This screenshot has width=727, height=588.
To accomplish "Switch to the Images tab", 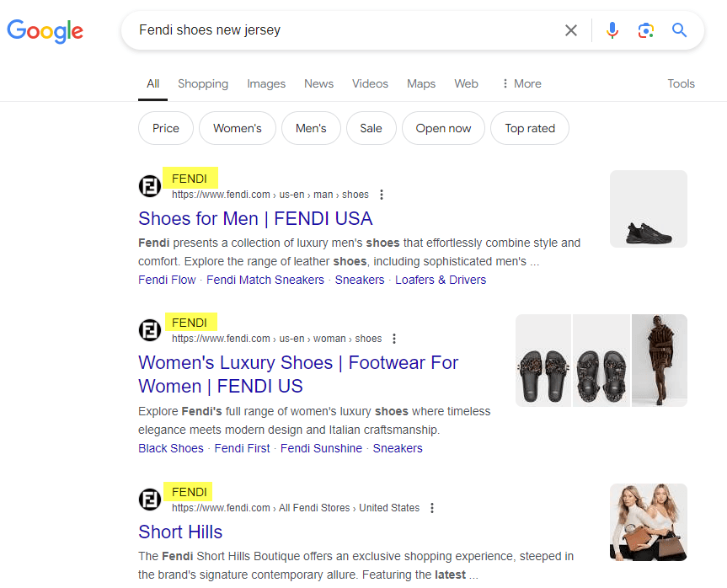I will 266,83.
